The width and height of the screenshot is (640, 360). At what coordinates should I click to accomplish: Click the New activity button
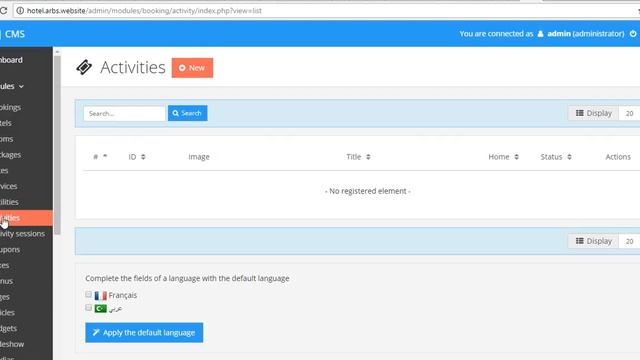pos(192,68)
